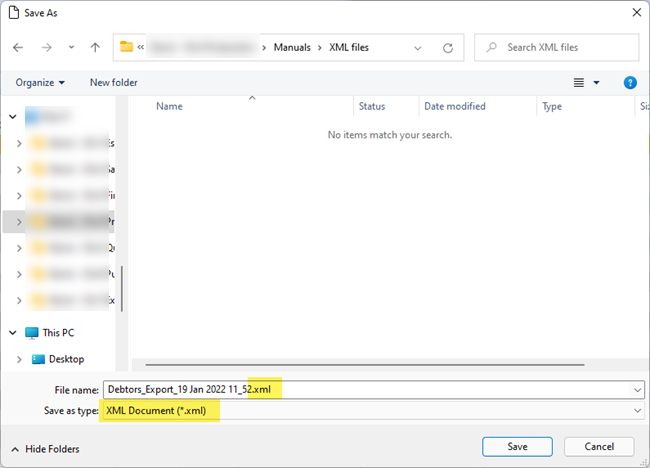Viewport: 650px width, 468px height.
Task: Click the Save button
Action: tap(517, 446)
